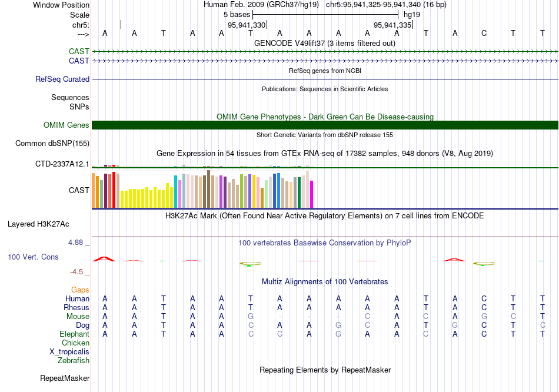The image size is (559, 392).
Task: Click the magenta last bar in CAST GTEx chart
Action: (312, 194)
